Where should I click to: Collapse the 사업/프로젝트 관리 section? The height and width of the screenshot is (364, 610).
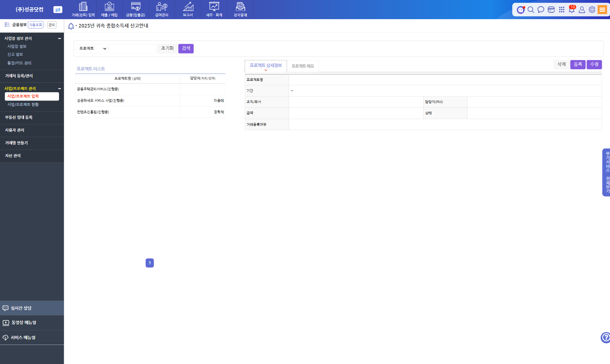[59, 88]
